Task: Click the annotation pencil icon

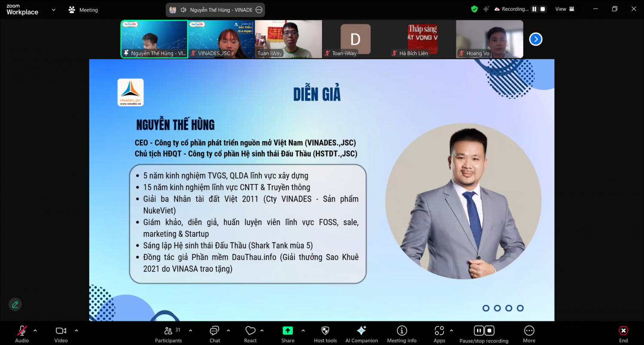Action: 15,305
